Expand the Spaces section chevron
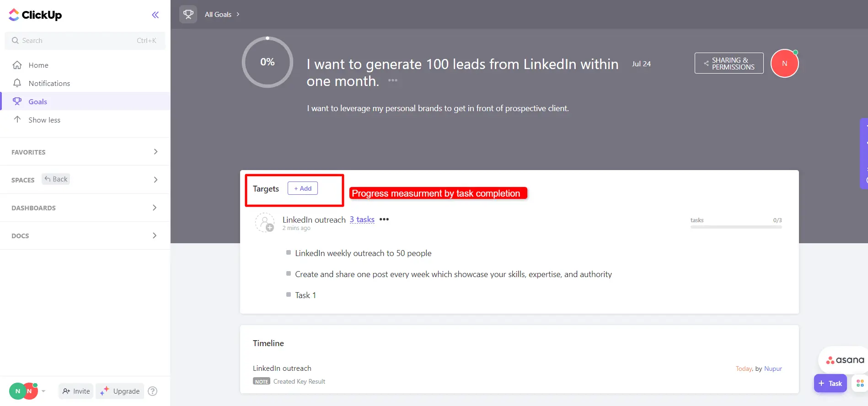 [x=155, y=180]
